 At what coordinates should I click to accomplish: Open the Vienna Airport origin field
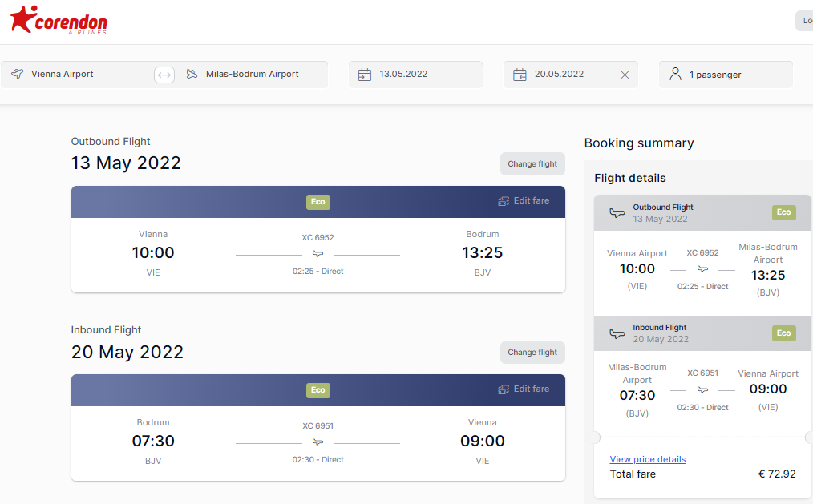coord(78,74)
